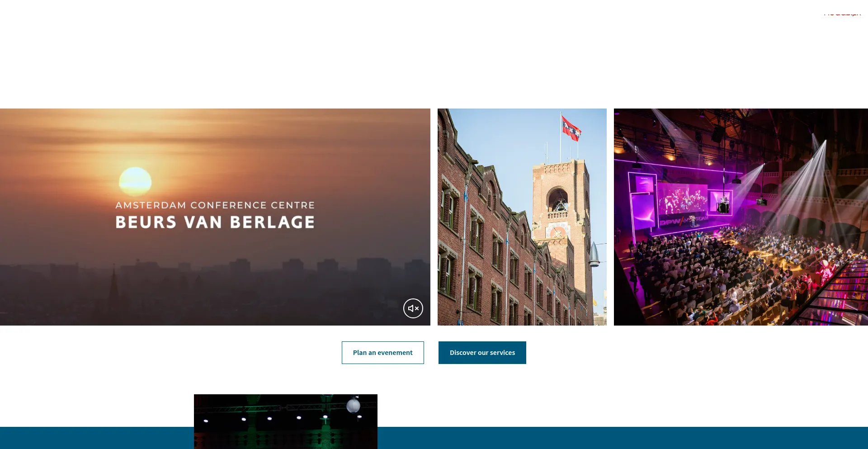Click the setting sun in the video

[x=135, y=181]
